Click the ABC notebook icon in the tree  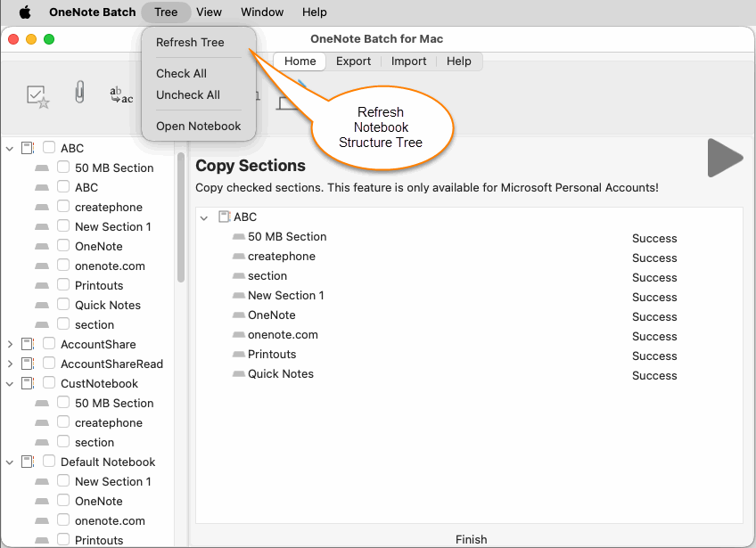(x=29, y=147)
